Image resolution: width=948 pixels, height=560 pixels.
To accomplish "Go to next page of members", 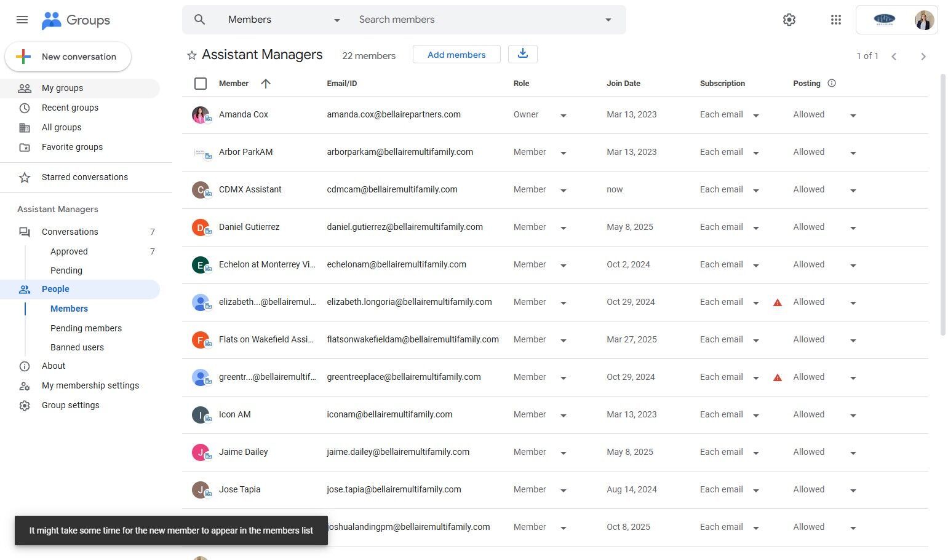I will click(923, 57).
